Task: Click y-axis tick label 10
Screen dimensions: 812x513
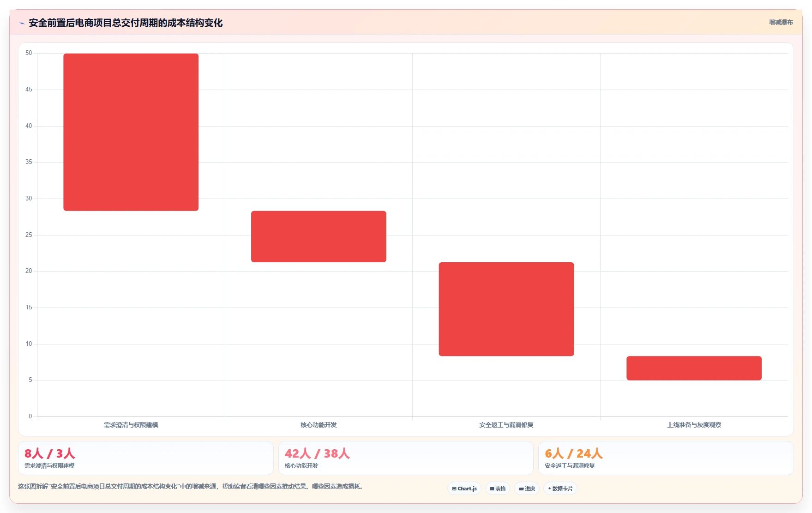Action: [29, 344]
